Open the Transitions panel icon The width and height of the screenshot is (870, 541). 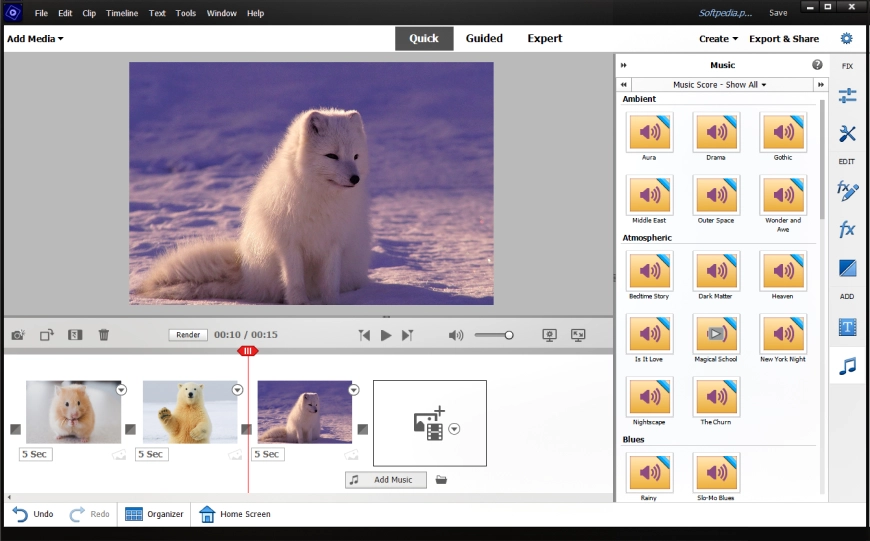coord(847,268)
